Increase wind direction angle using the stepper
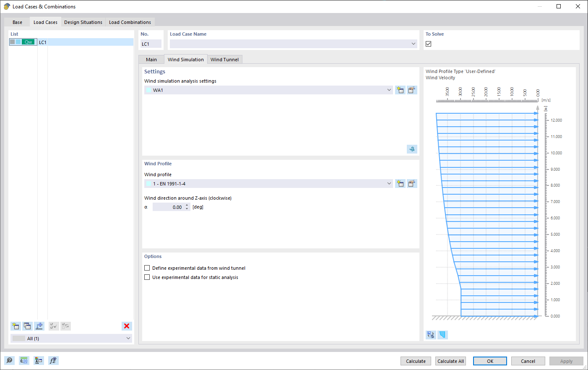The width and height of the screenshot is (588, 370). [x=187, y=205]
